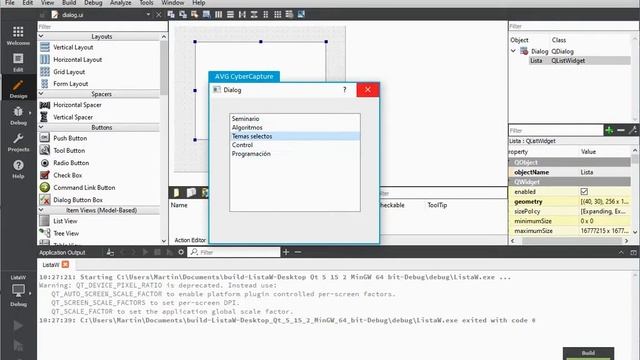The image size is (640, 360).
Task: Add dynamic property with green plus
Action: click(609, 130)
